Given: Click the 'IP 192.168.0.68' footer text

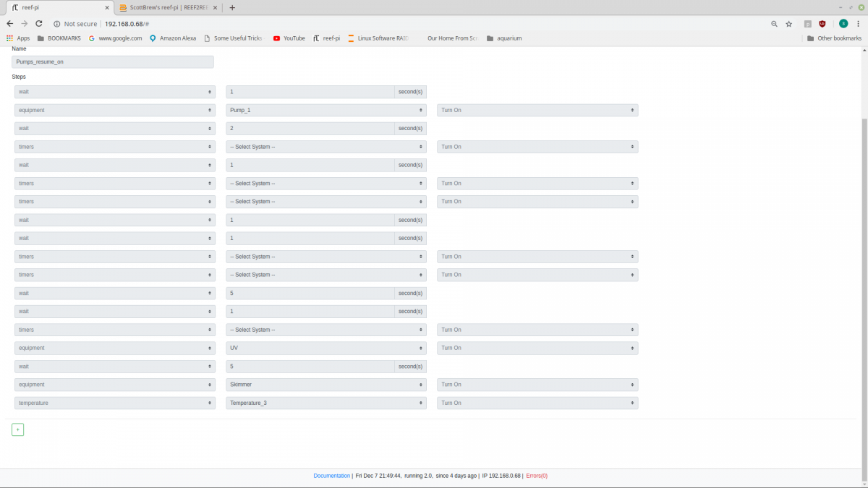Looking at the screenshot, I should coord(501,476).
